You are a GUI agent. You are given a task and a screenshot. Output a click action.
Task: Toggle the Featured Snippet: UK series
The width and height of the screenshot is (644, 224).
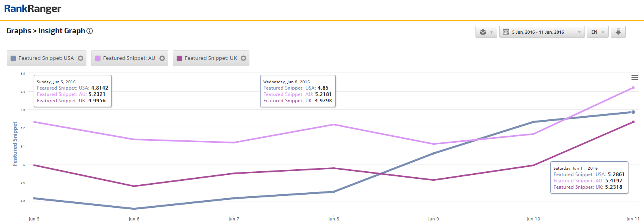click(x=211, y=58)
